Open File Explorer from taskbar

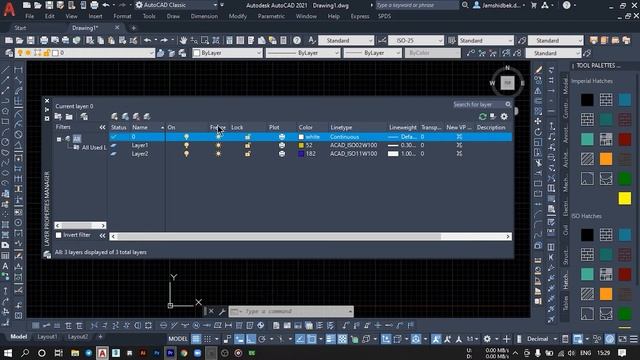point(75,353)
